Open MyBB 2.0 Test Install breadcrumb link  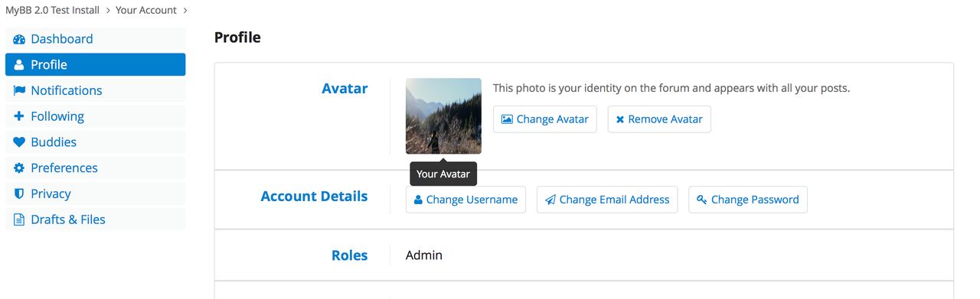point(53,11)
